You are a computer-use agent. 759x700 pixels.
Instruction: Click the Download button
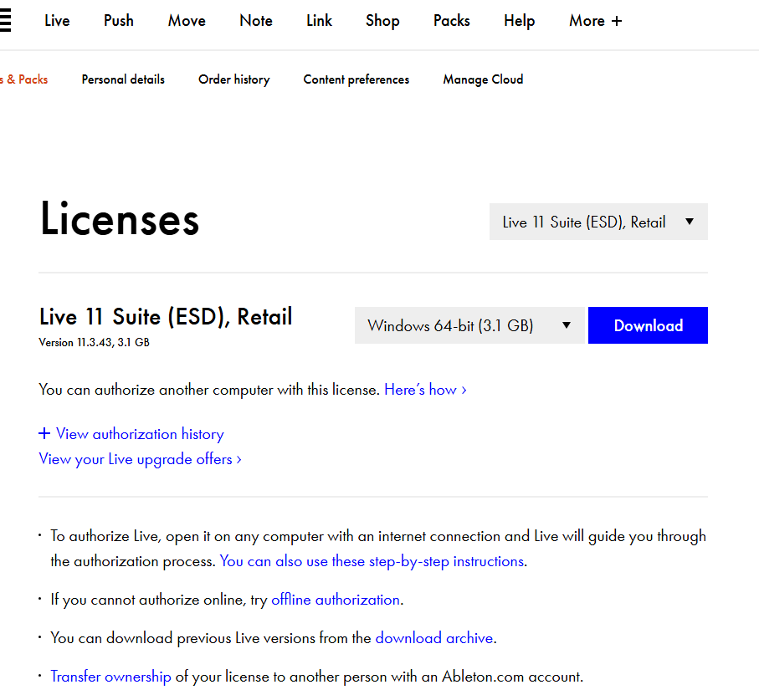[x=648, y=325]
